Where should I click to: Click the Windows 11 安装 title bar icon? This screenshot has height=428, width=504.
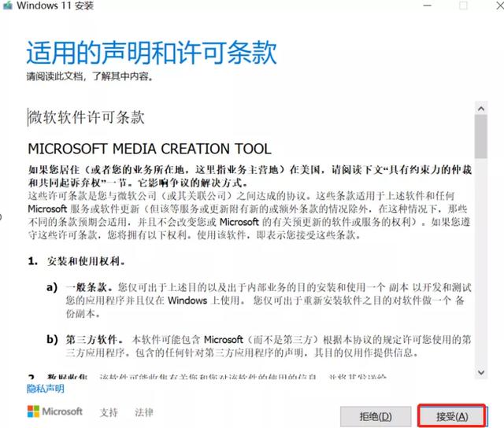click(7, 6)
